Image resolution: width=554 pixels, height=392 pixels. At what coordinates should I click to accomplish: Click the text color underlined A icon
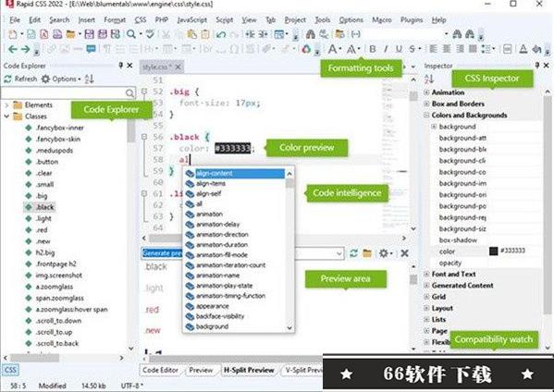tap(523, 49)
